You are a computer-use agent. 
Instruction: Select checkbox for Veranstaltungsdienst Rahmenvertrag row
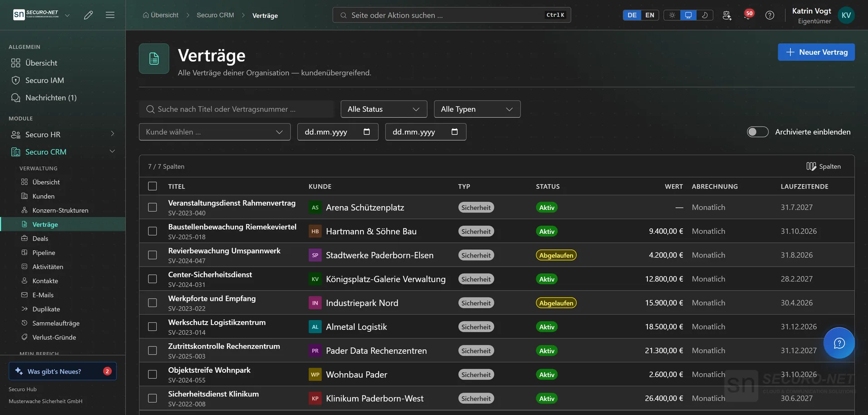153,207
